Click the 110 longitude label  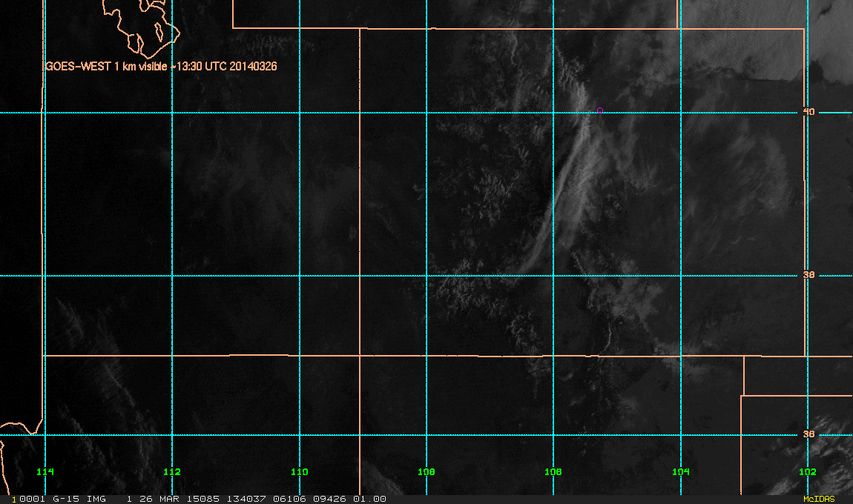[299, 471]
